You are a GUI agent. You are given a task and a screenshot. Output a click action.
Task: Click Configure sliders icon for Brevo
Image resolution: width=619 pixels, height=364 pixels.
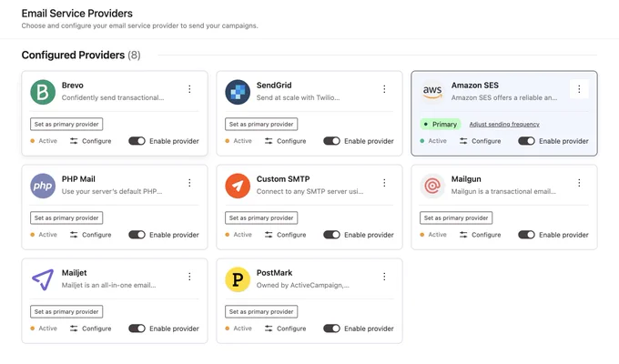(x=74, y=141)
